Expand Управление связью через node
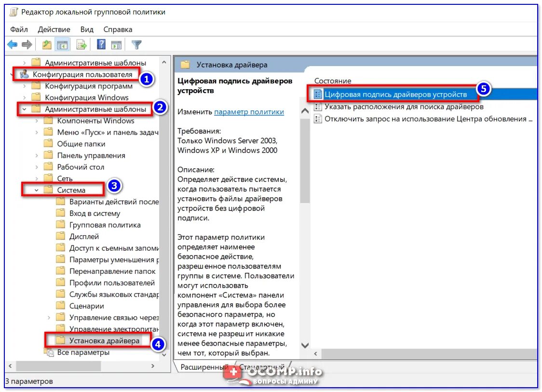 (49, 318)
